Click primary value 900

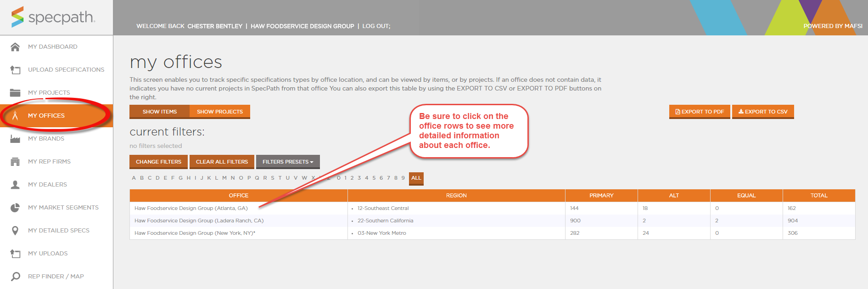coord(575,221)
